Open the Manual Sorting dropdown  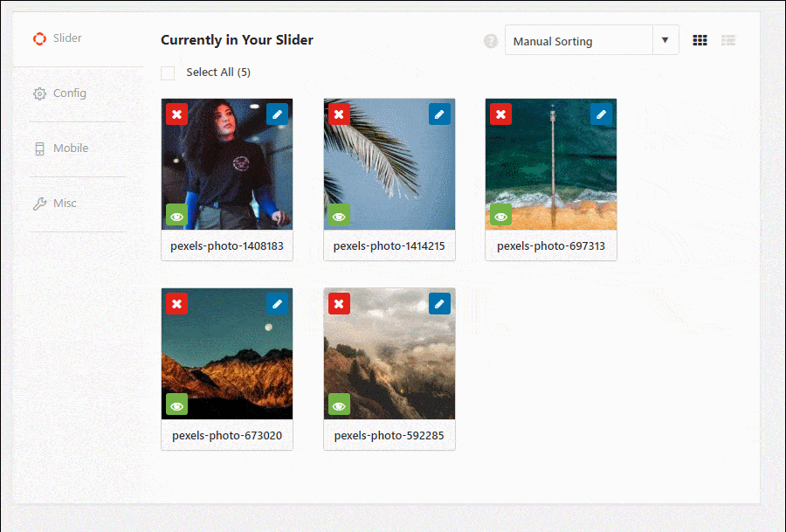591,40
